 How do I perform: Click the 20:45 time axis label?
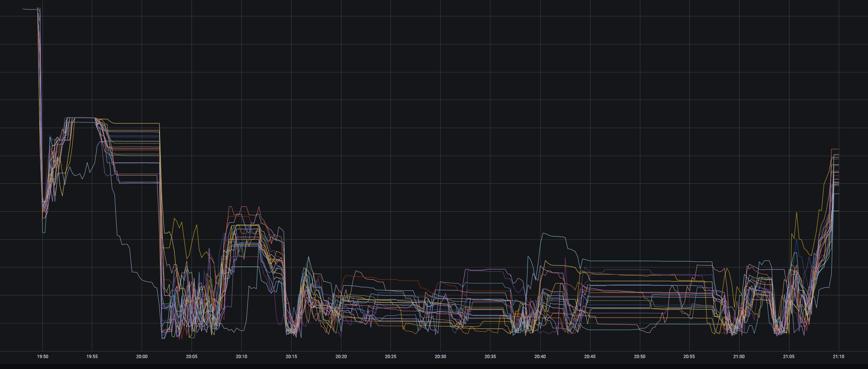point(590,357)
